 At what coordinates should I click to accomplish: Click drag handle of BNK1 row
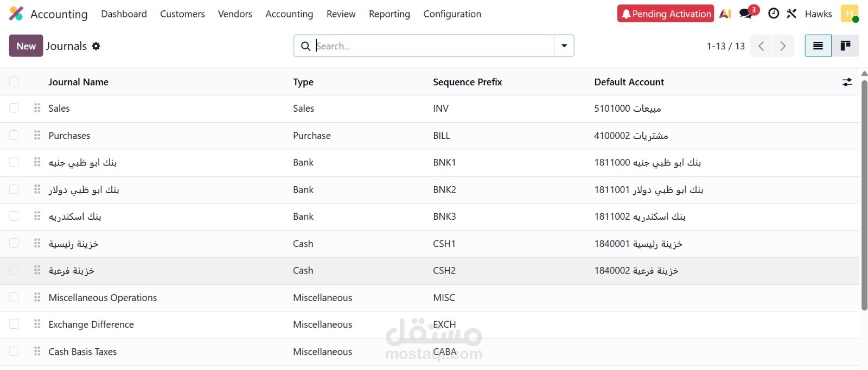(37, 162)
